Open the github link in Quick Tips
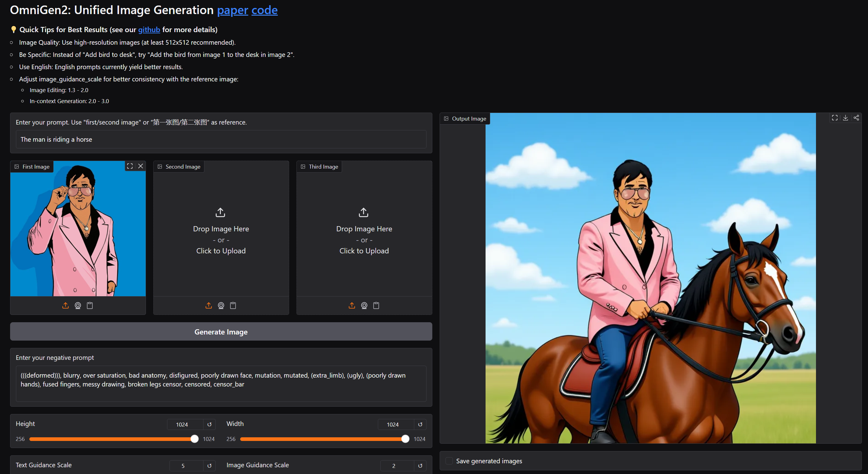The image size is (868, 474). 149,30
